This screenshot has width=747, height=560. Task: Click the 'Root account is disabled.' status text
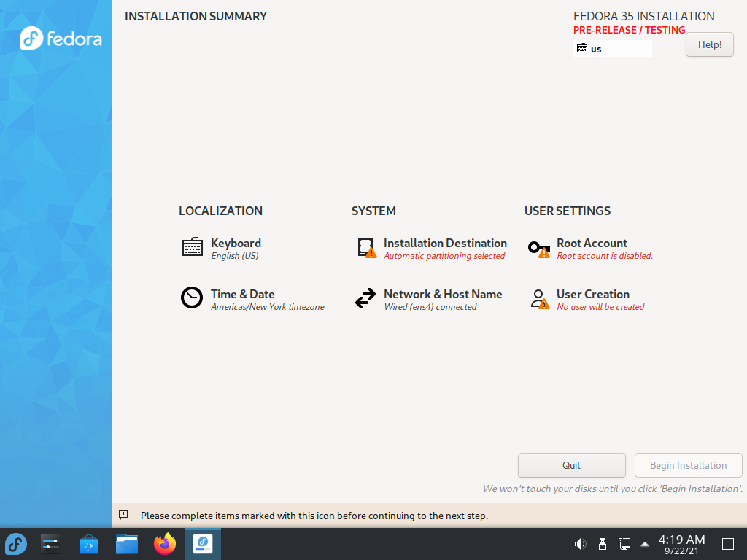point(605,256)
